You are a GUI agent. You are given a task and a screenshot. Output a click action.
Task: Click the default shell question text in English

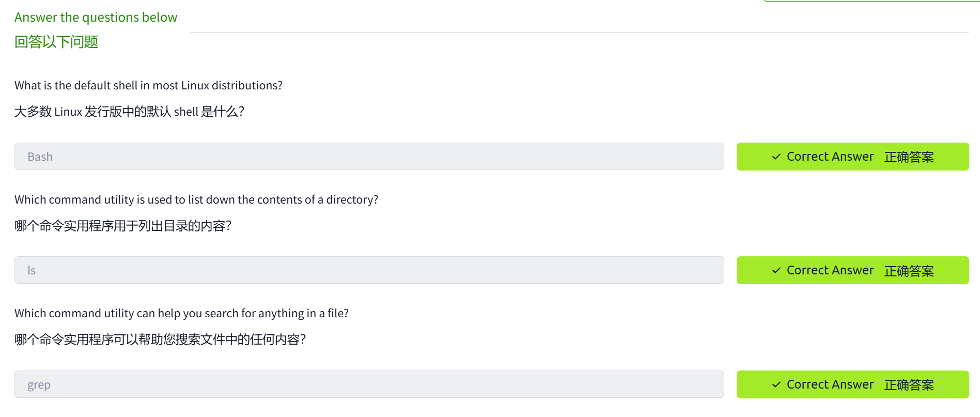148,86
